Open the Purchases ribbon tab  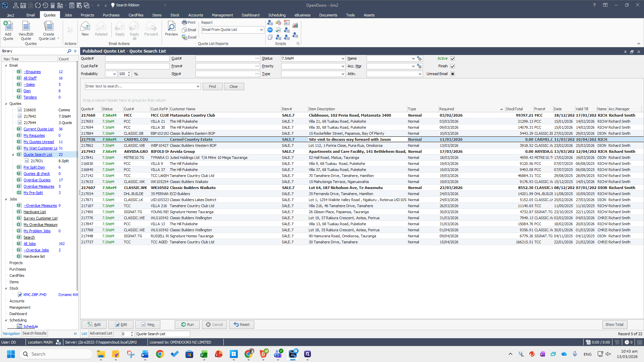[111, 15]
